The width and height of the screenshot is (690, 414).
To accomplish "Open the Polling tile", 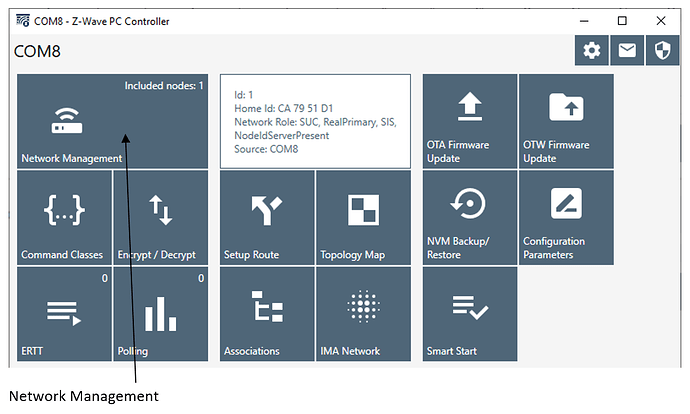I will tap(161, 313).
